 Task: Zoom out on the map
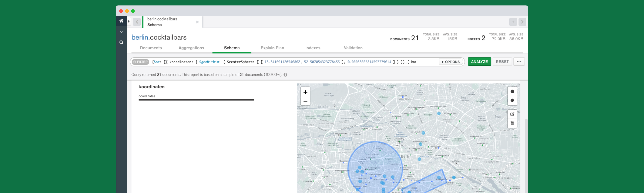pos(305,101)
